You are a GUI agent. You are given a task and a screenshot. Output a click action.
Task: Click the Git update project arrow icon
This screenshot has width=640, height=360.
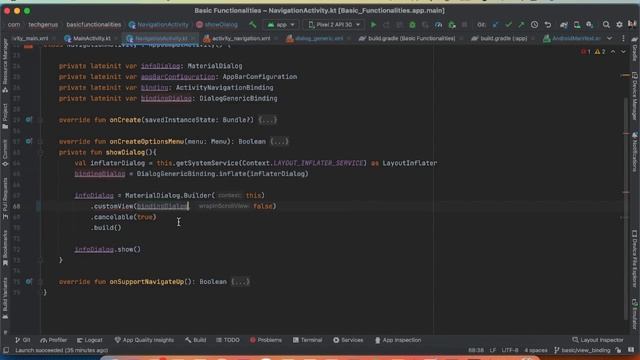[495, 25]
